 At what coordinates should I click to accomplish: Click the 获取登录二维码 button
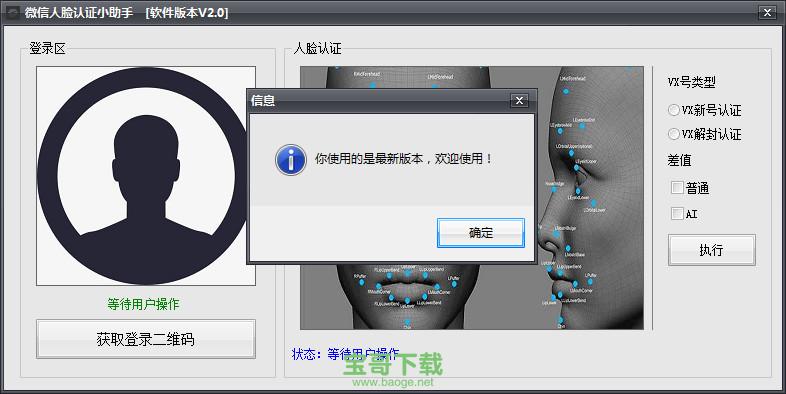click(x=145, y=339)
